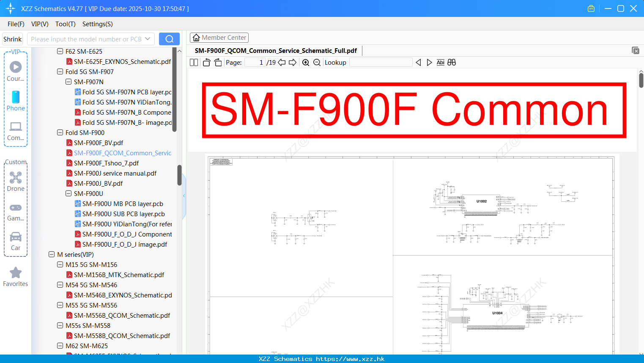
Task: Open the Courses sidebar icon
Action: click(16, 71)
